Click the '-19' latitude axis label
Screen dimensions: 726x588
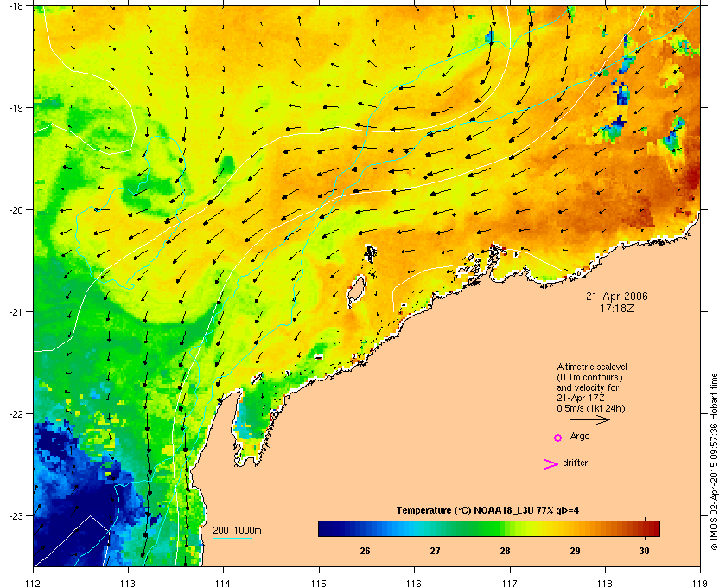pyautogui.click(x=16, y=108)
